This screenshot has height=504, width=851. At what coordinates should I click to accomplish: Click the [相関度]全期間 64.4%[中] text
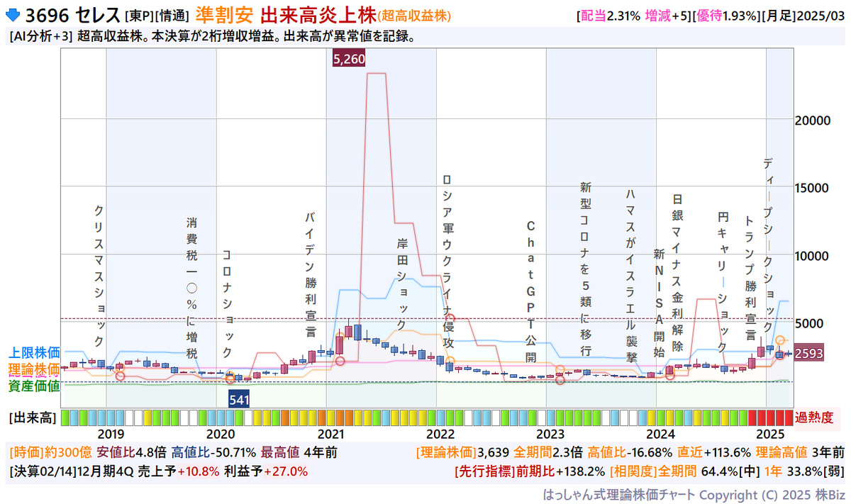(684, 471)
